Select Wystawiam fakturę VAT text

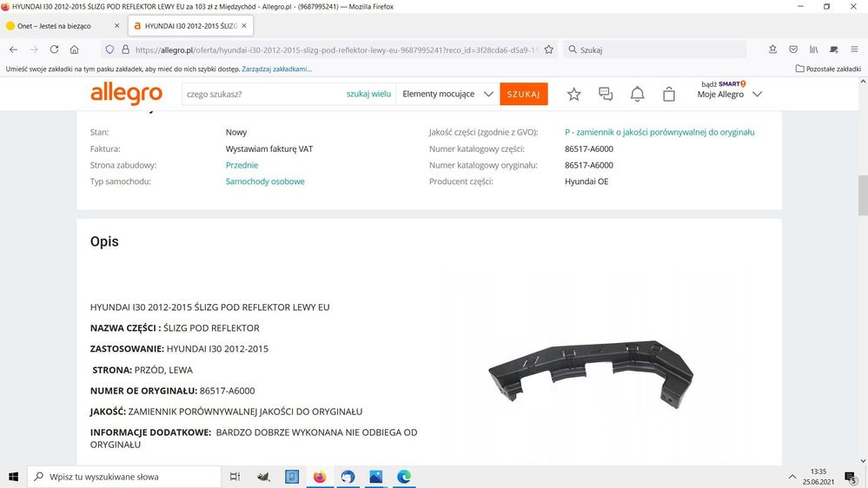tap(269, 148)
